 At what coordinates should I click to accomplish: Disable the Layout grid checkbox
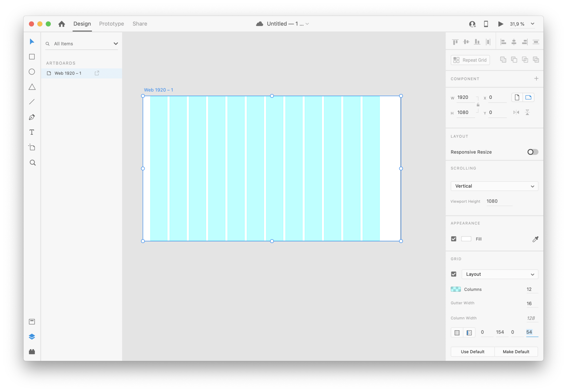(454, 274)
